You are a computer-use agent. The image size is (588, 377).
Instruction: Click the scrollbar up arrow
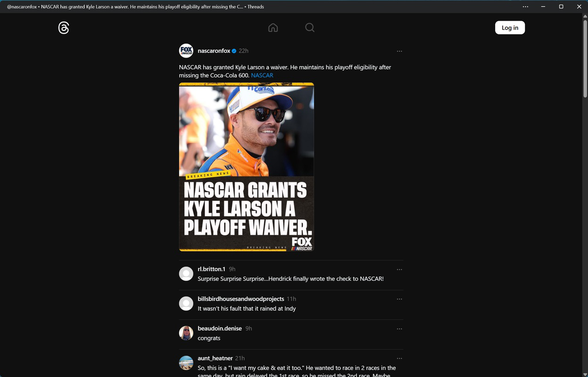[585, 16]
